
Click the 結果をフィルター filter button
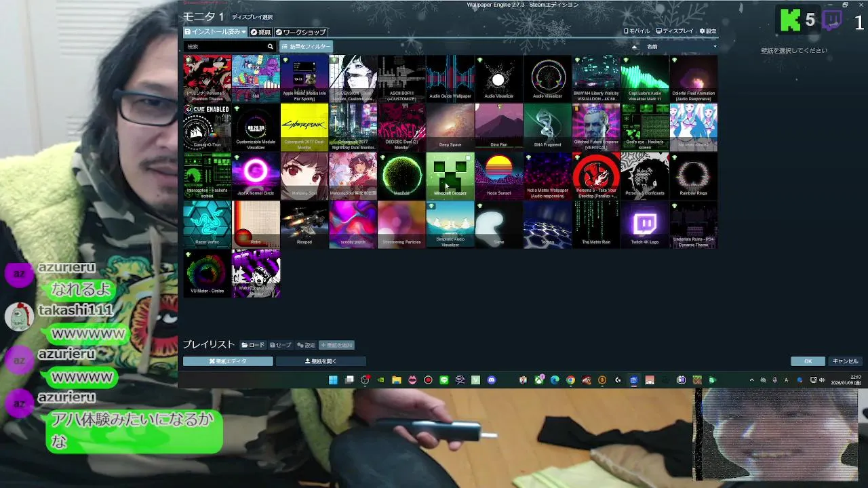(306, 47)
